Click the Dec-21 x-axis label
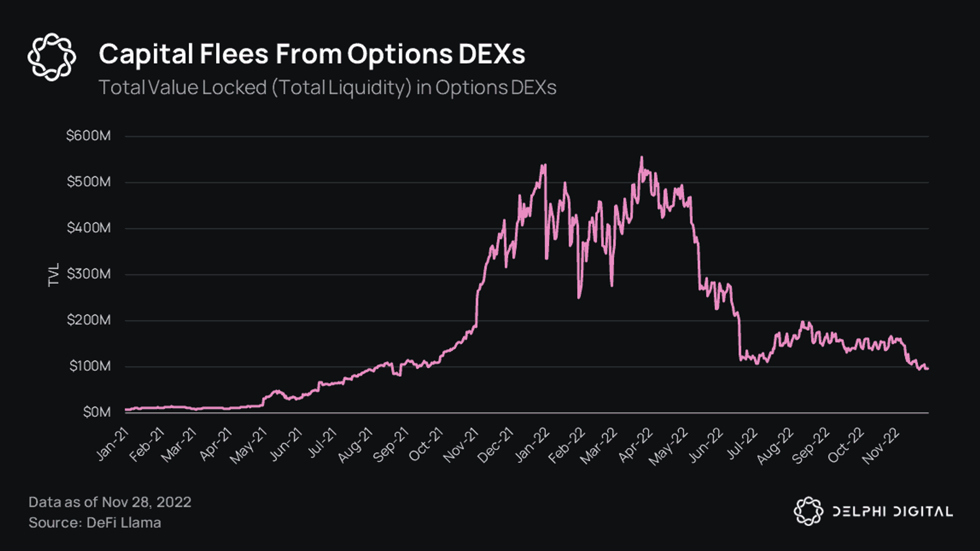The height and width of the screenshot is (551, 980). (x=495, y=445)
